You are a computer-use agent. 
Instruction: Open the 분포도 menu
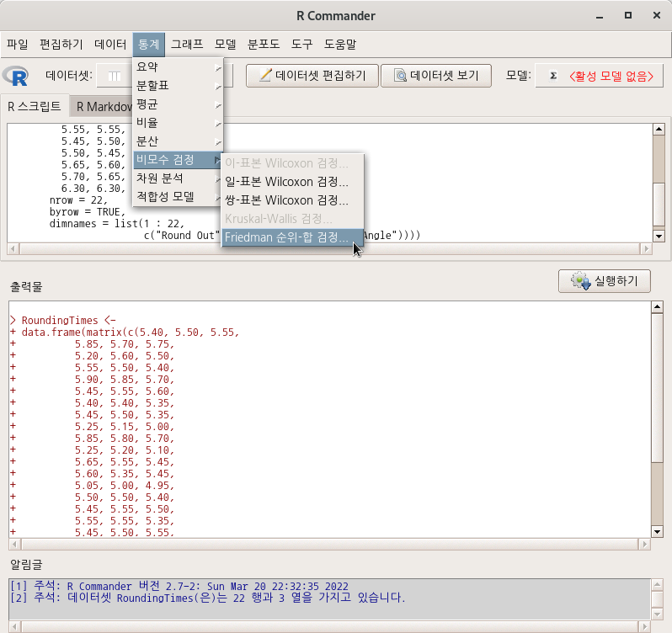click(263, 44)
